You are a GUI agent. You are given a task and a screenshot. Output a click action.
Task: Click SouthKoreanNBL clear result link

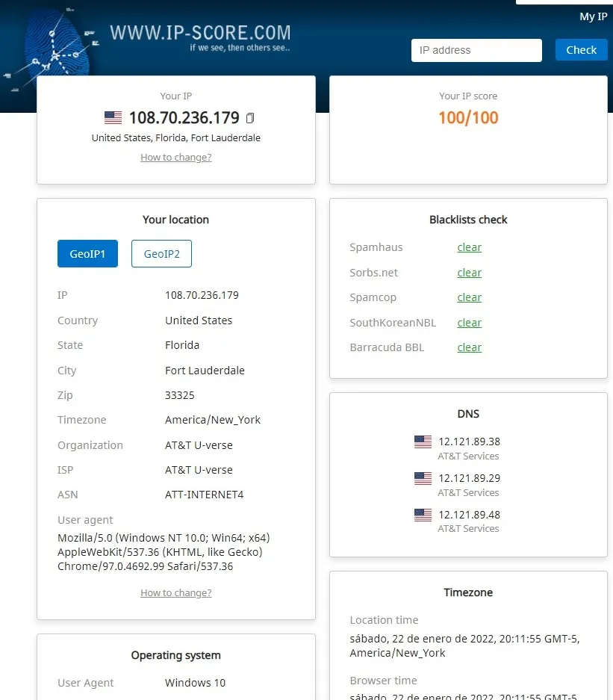coord(470,323)
